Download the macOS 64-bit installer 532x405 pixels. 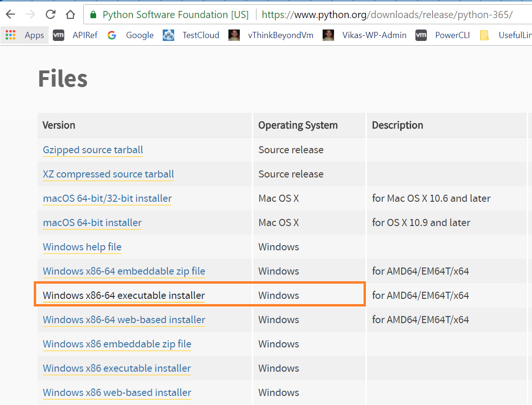[x=92, y=223]
